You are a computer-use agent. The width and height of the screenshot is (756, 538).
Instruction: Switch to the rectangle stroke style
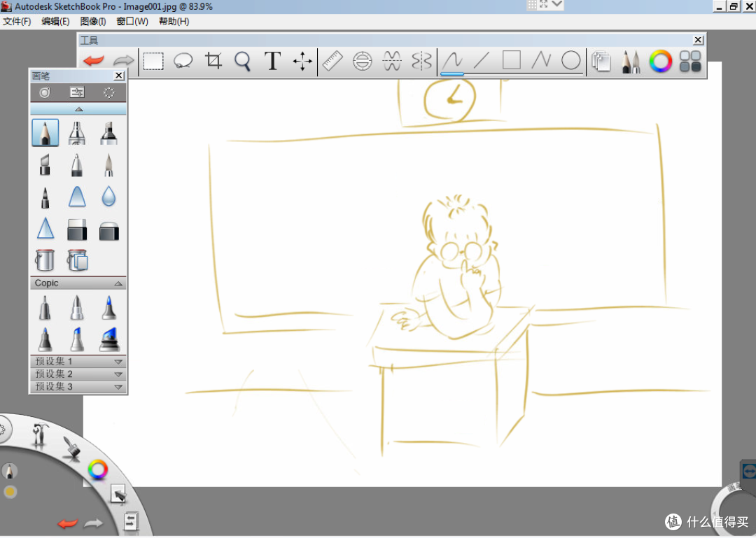click(x=512, y=61)
